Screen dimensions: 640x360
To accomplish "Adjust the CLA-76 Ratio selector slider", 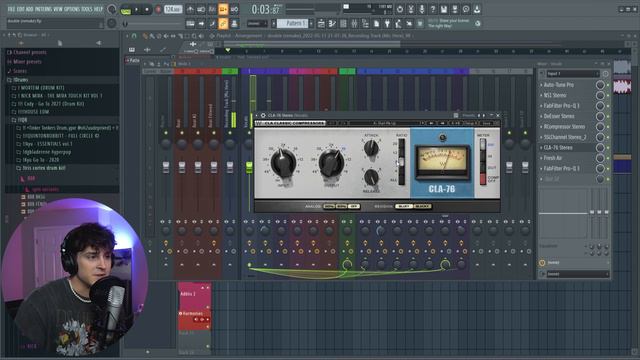I will coord(402,162).
